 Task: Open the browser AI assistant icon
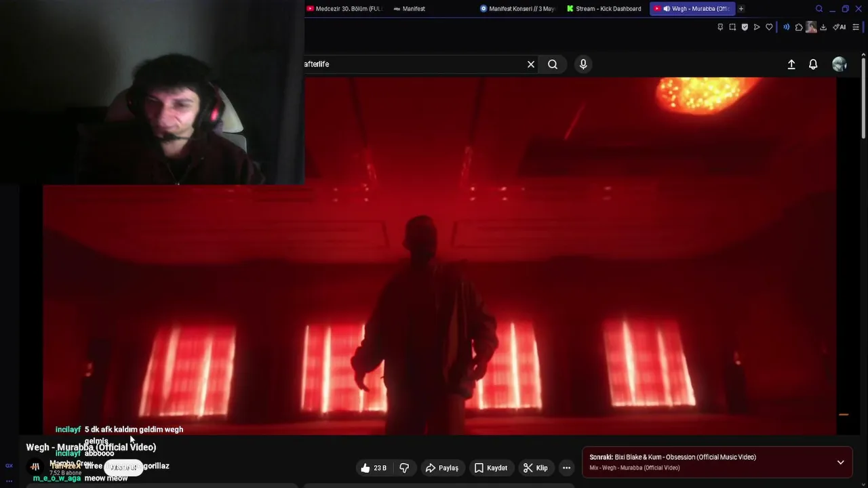(x=840, y=27)
